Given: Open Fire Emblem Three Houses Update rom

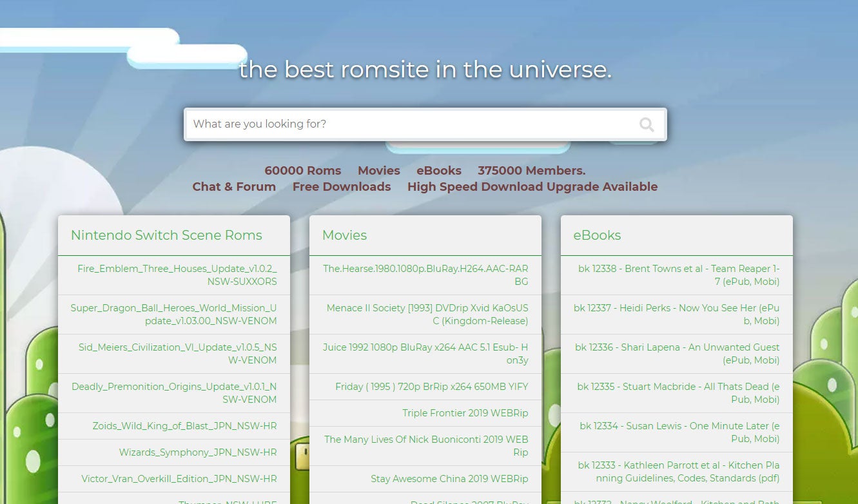Looking at the screenshot, I should coord(177,275).
